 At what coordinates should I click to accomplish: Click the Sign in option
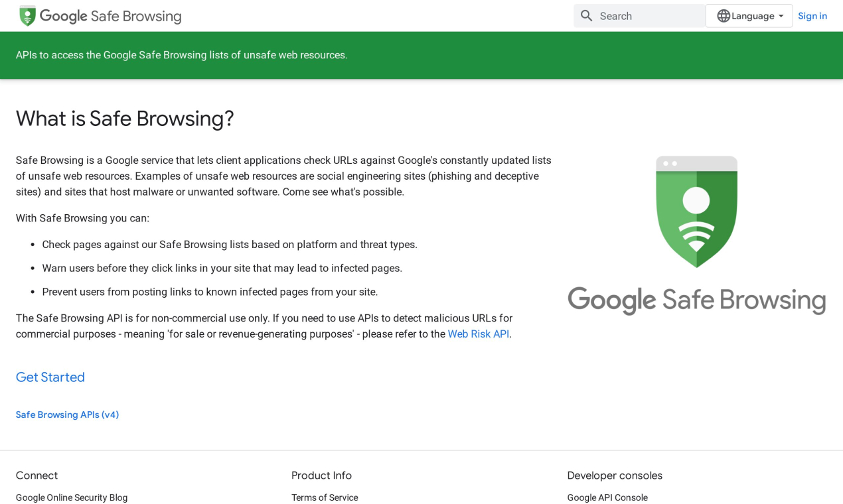pos(812,15)
